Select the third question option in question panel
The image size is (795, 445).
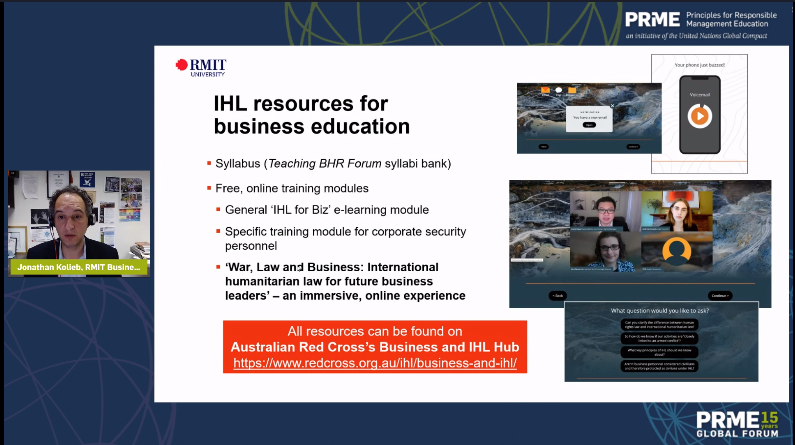pos(660,352)
